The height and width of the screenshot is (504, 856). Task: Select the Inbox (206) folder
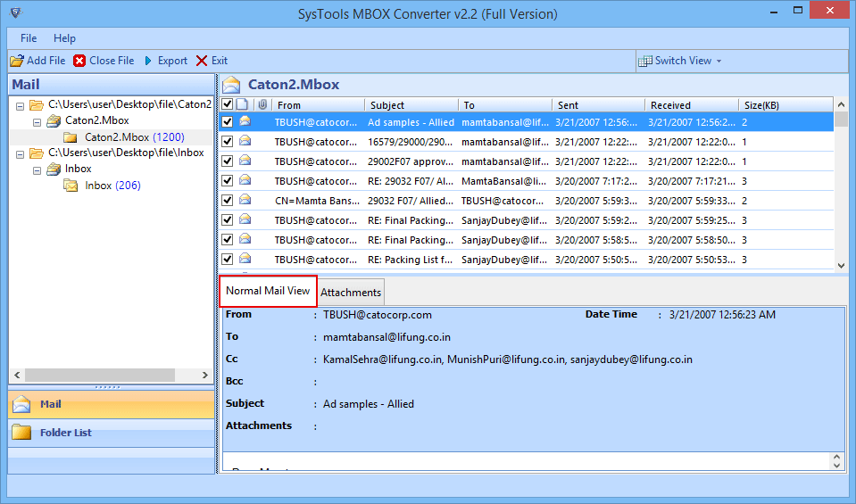tap(112, 186)
